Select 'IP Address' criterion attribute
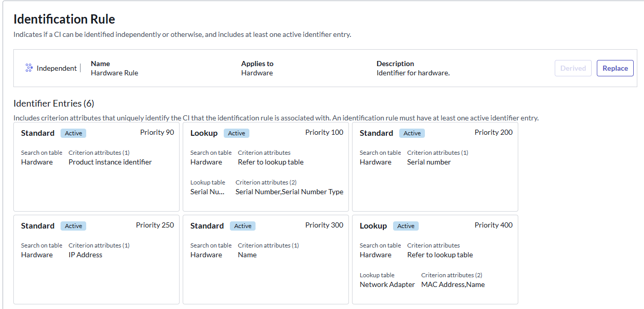This screenshot has height=309, width=644. pyautogui.click(x=86, y=255)
